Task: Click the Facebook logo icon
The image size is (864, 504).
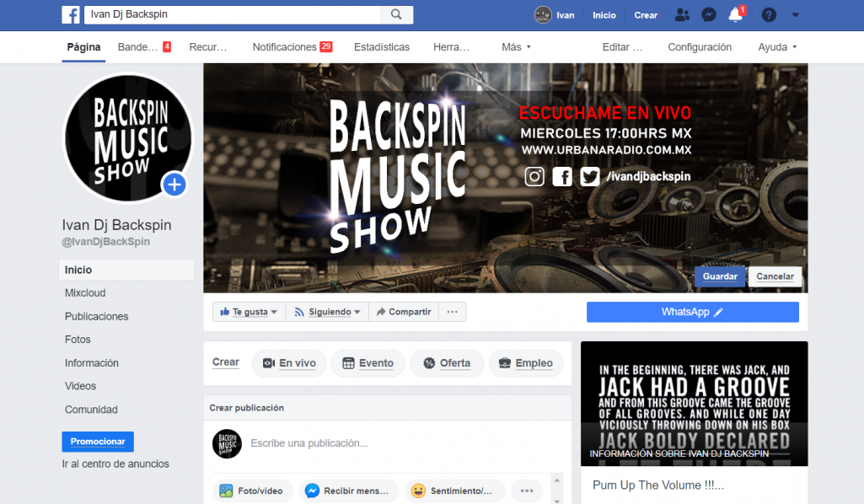Action: point(71,15)
